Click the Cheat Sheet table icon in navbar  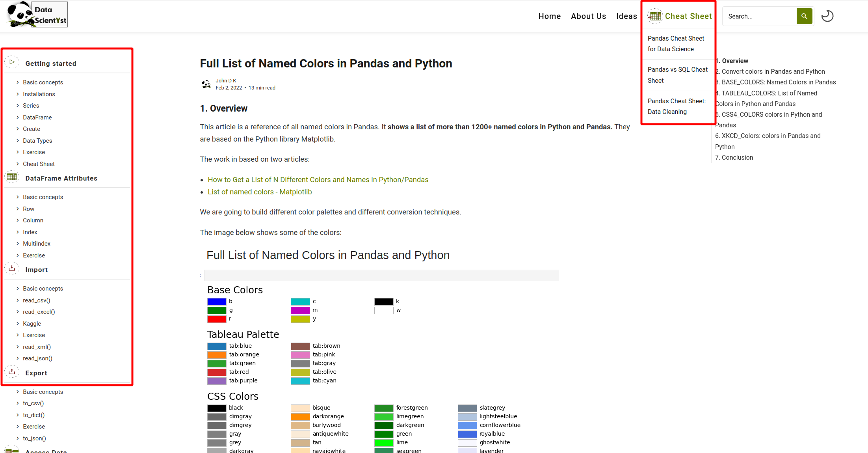click(655, 16)
